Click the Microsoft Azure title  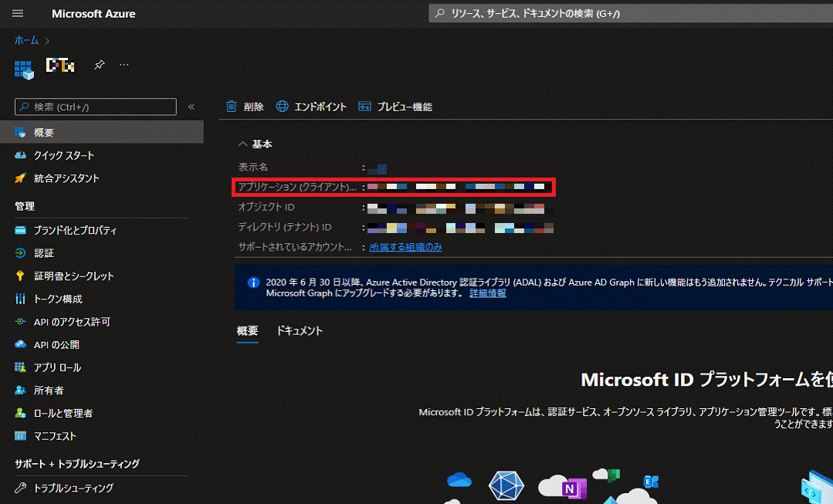93,14
